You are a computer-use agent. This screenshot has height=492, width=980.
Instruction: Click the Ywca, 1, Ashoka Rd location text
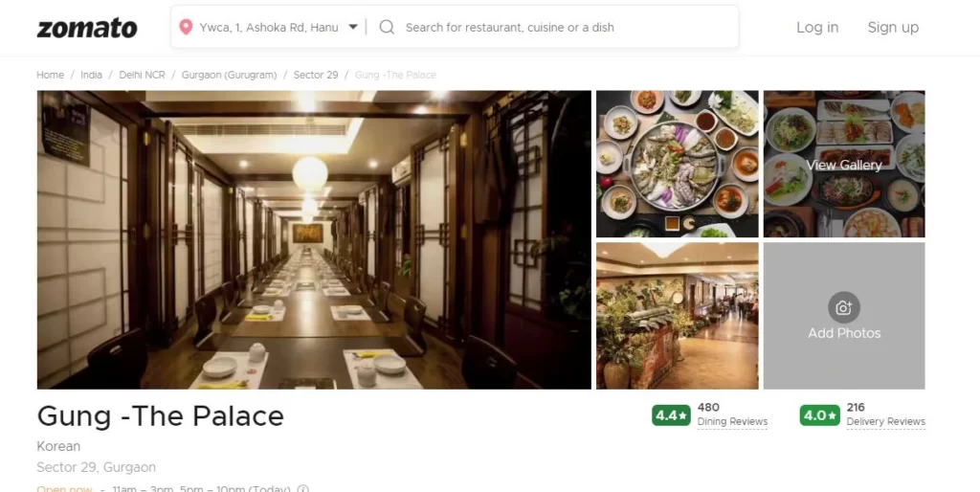269,28
